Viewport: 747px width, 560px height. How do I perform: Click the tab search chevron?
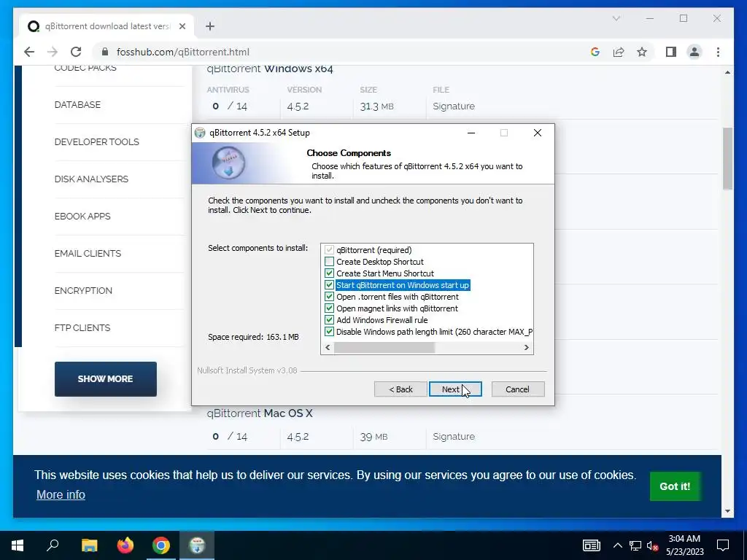(x=616, y=18)
